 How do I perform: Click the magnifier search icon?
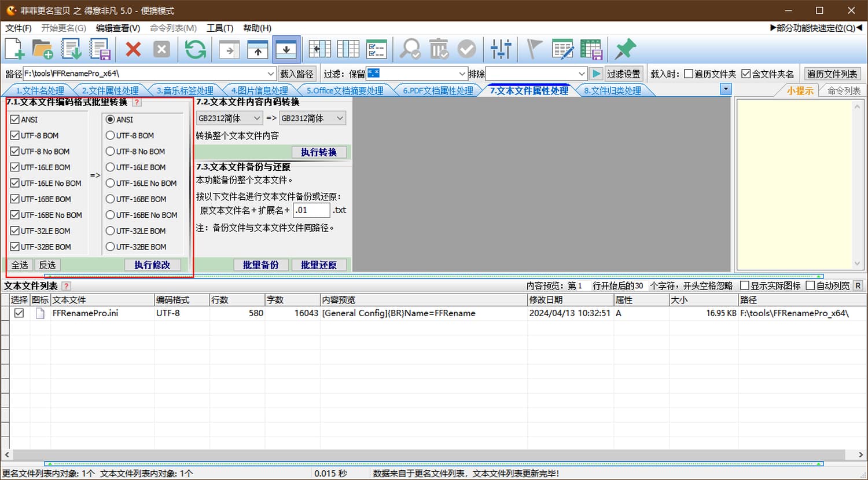(x=410, y=49)
